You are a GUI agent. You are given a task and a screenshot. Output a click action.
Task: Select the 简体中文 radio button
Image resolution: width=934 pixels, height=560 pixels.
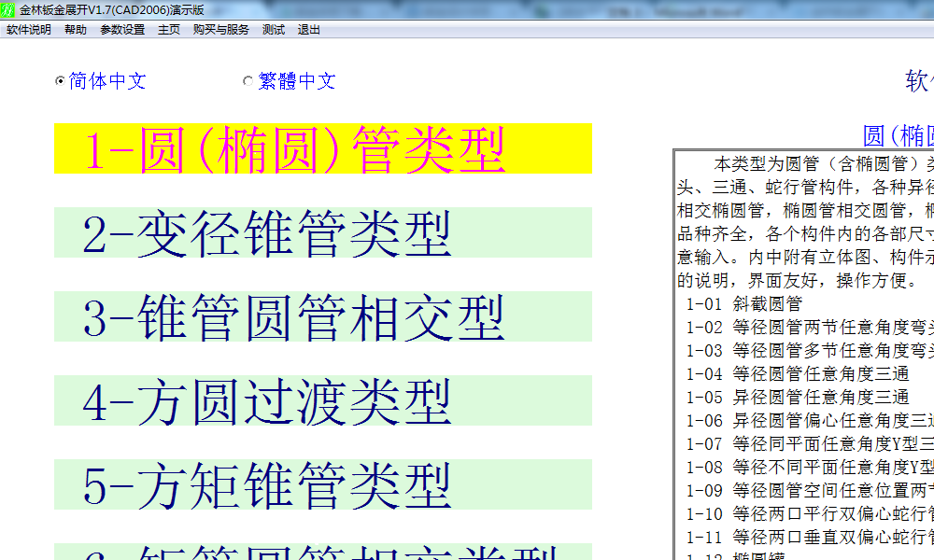[60, 81]
